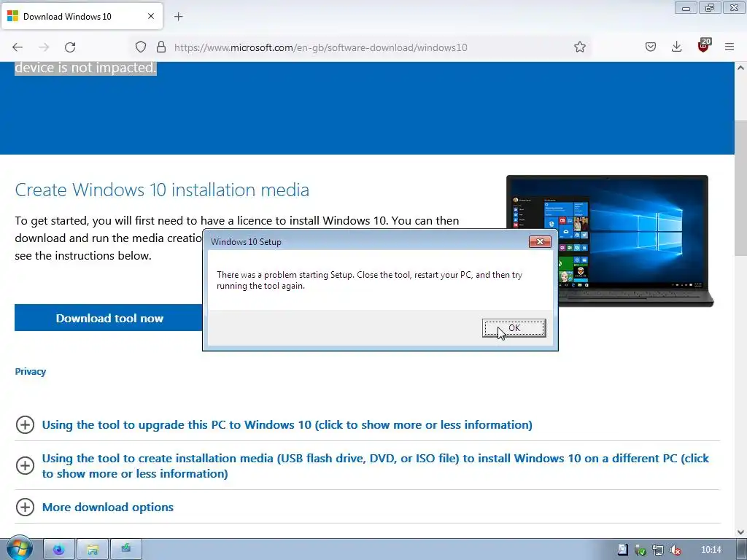This screenshot has width=747, height=560.
Task: Open a new browser tab
Action: click(x=179, y=17)
